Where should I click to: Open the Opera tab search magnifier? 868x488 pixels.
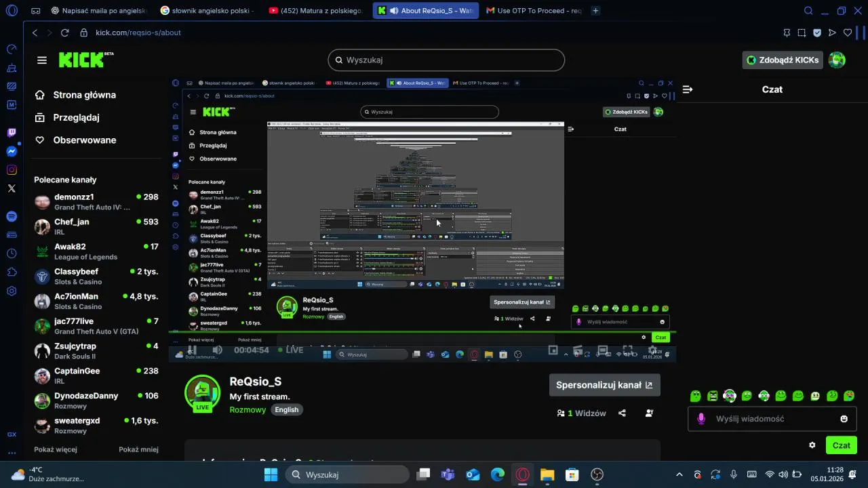pos(808,11)
